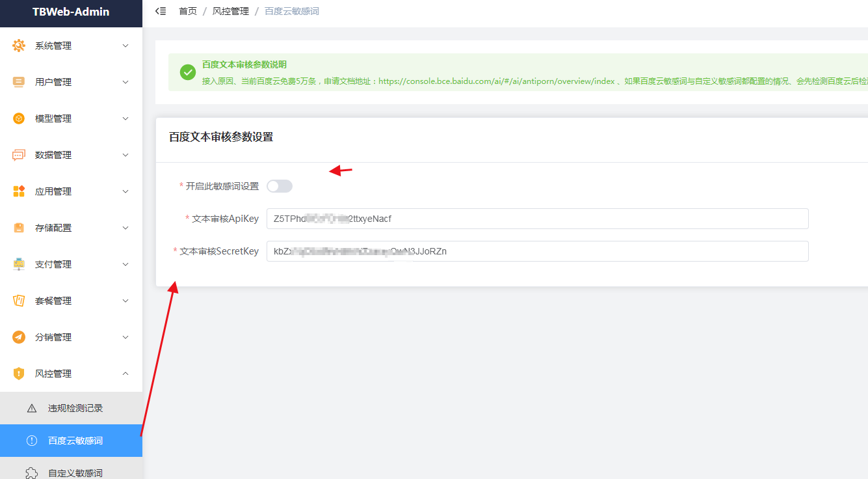This screenshot has height=479, width=868.
Task: Expand the 模型管理 menu chevron
Action: pos(125,118)
